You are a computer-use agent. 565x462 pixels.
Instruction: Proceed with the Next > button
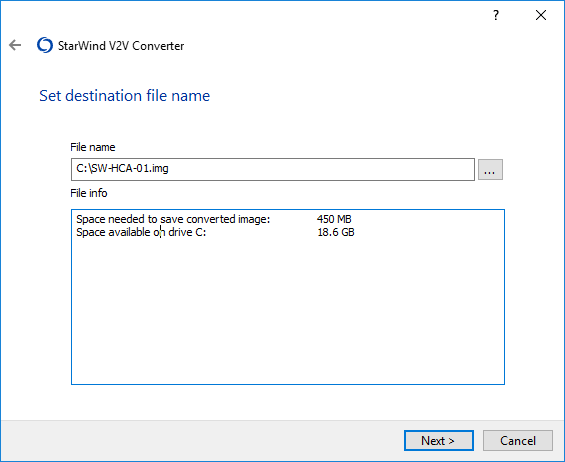439,440
